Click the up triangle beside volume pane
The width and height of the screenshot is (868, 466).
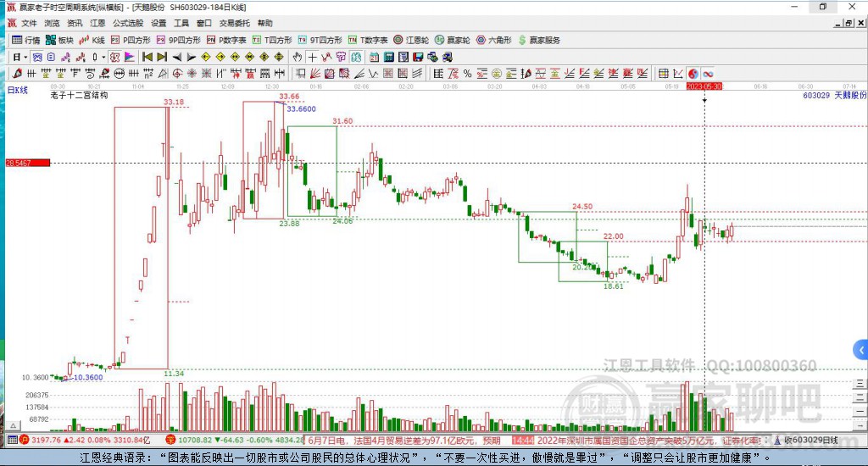click(14, 426)
